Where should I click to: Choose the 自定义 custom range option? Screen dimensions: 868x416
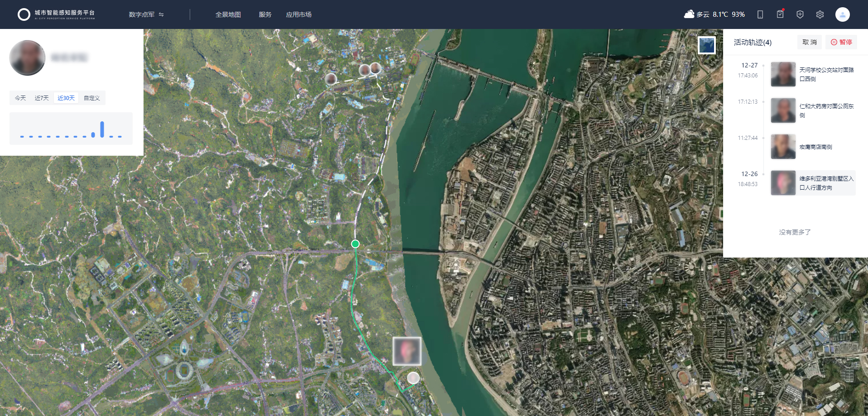point(92,98)
